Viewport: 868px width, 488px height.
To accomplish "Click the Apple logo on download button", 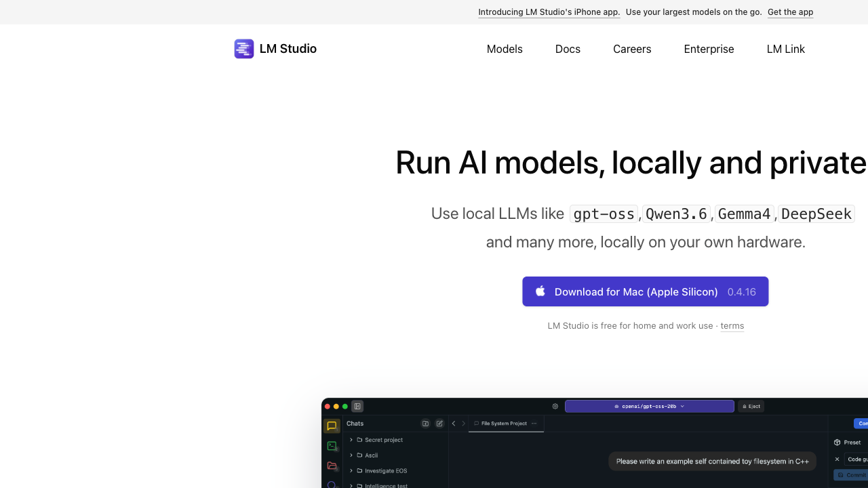I will coord(540,291).
